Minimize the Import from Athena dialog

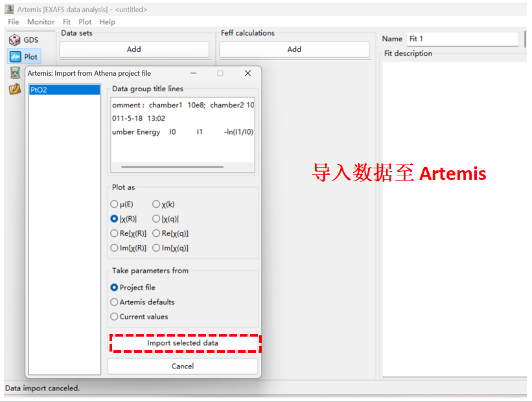(x=193, y=73)
